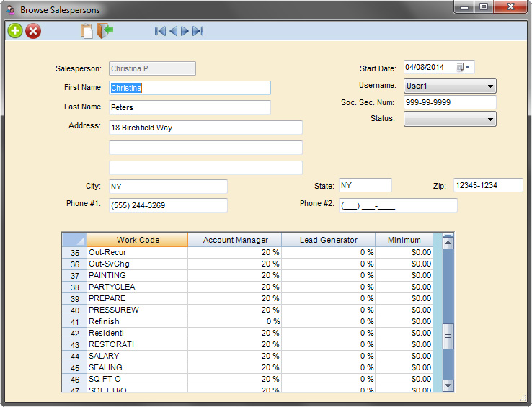Select row header 41
The height and width of the screenshot is (407, 532).
75,322
